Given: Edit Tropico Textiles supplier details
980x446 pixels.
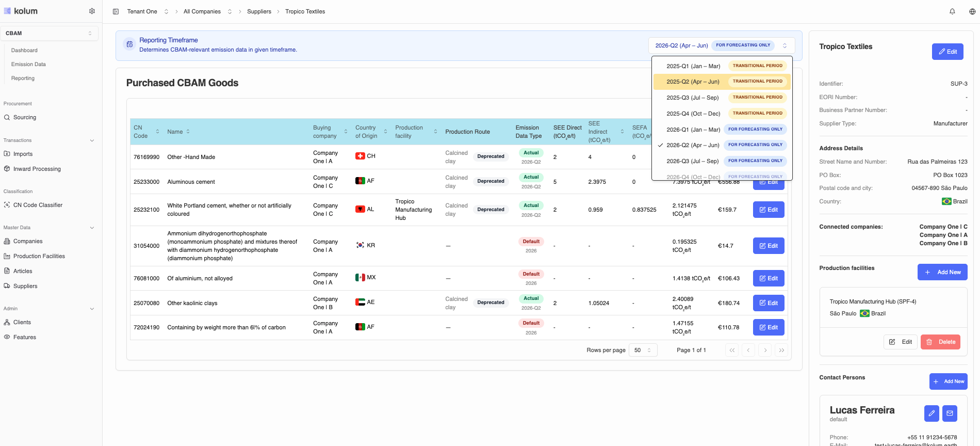Looking at the screenshot, I should (x=948, y=52).
